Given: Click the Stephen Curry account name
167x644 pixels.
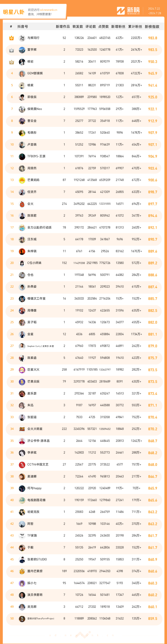Looking at the screenshot, I should [x=41, y=346].
